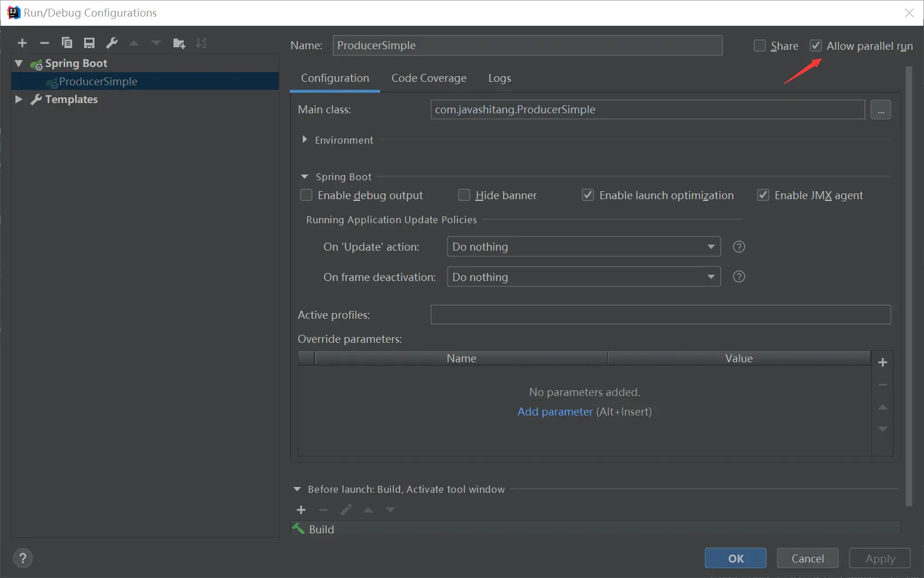Switch to the Configuration tab
Viewport: 924px width, 578px height.
tap(335, 78)
